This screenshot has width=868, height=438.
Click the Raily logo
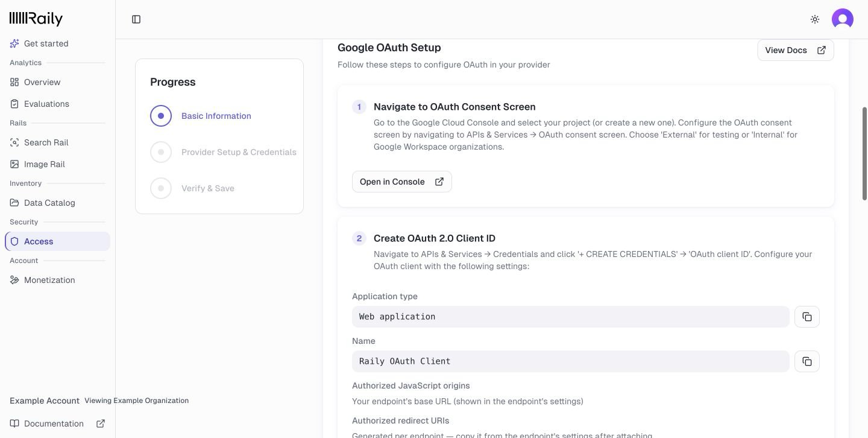[36, 19]
